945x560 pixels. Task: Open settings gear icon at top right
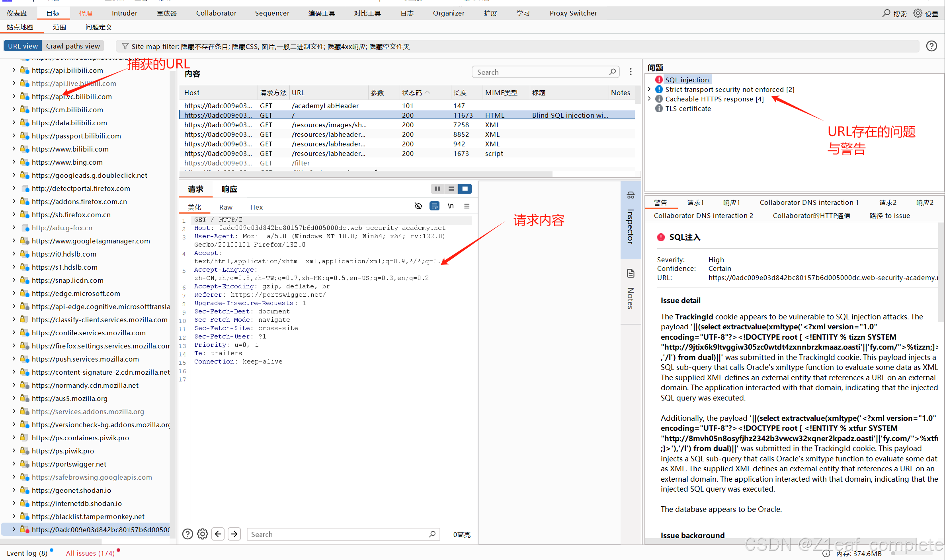[918, 13]
